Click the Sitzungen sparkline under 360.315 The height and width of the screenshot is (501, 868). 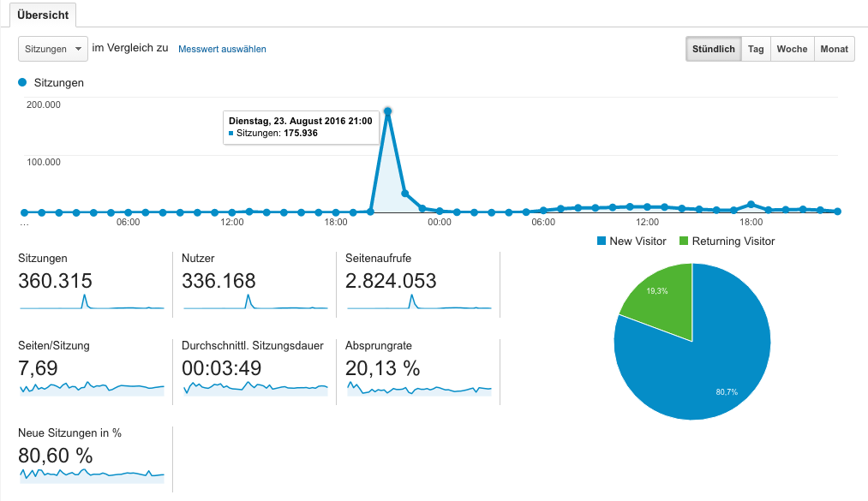click(x=92, y=303)
